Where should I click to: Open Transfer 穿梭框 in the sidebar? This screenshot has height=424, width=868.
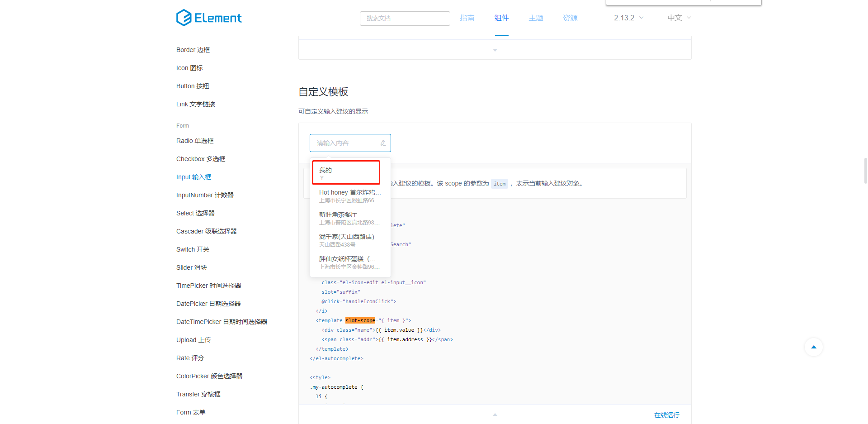[x=198, y=394]
